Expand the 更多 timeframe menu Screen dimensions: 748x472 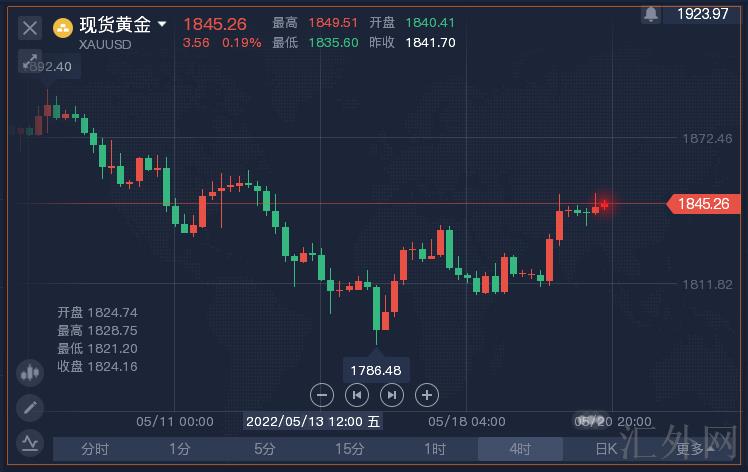pos(693,450)
